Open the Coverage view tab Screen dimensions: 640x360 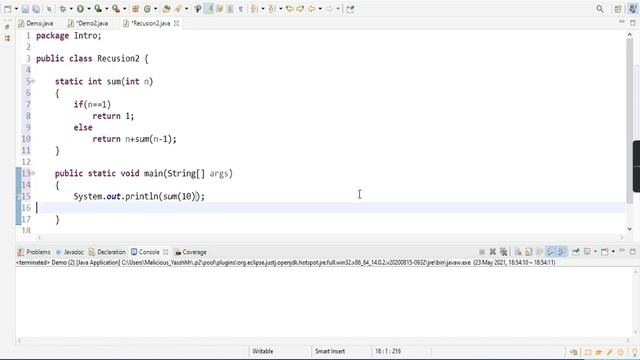pyautogui.click(x=191, y=252)
